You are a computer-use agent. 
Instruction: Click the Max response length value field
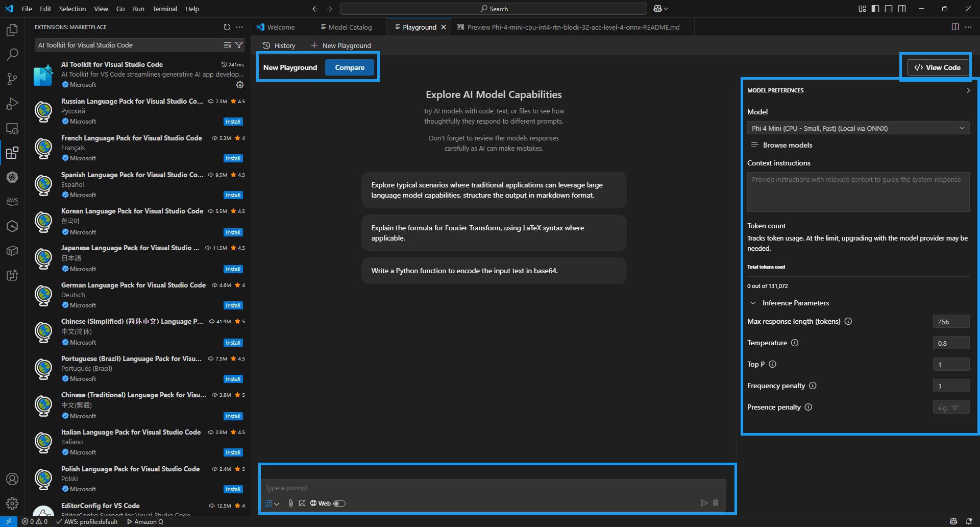951,321
